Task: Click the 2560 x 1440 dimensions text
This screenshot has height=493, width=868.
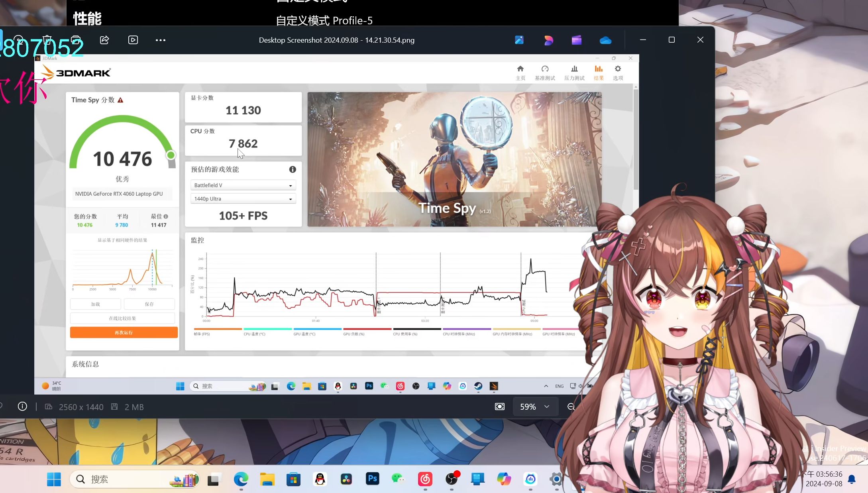Action: tap(81, 407)
